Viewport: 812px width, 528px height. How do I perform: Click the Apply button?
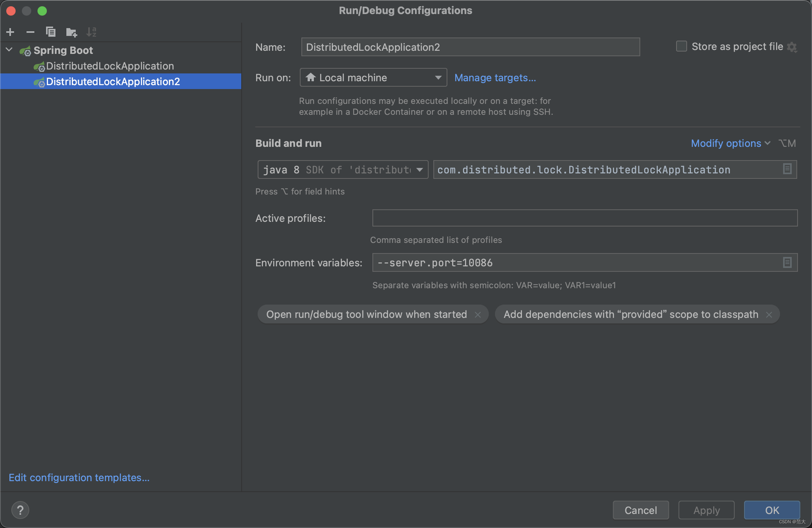coord(707,510)
